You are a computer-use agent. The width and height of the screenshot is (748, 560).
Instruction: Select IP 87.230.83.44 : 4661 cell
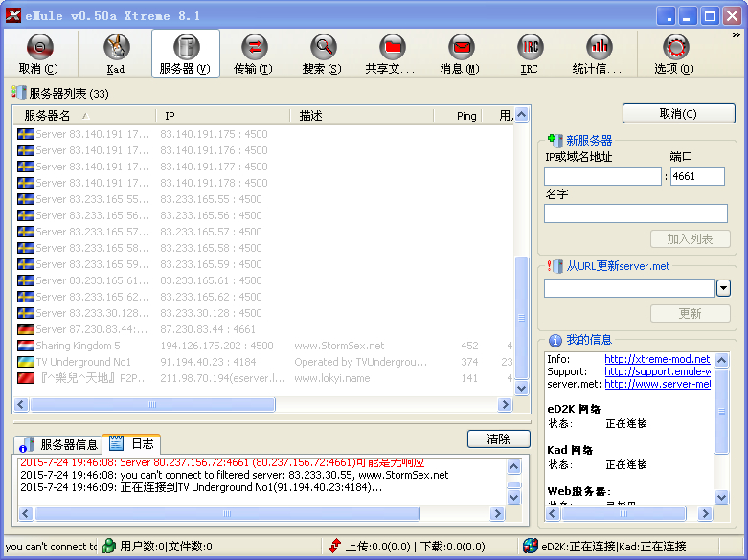click(x=208, y=329)
